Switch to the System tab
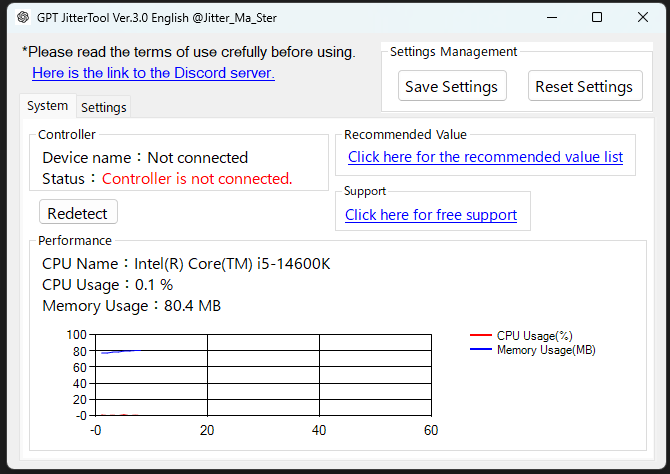Viewport: 670px width, 474px height. click(47, 106)
